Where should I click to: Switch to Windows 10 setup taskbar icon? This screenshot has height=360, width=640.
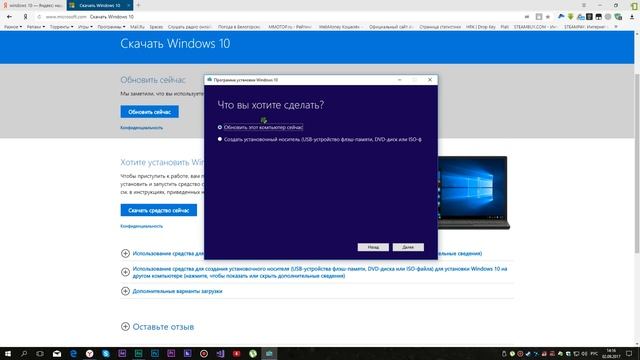click(x=269, y=353)
